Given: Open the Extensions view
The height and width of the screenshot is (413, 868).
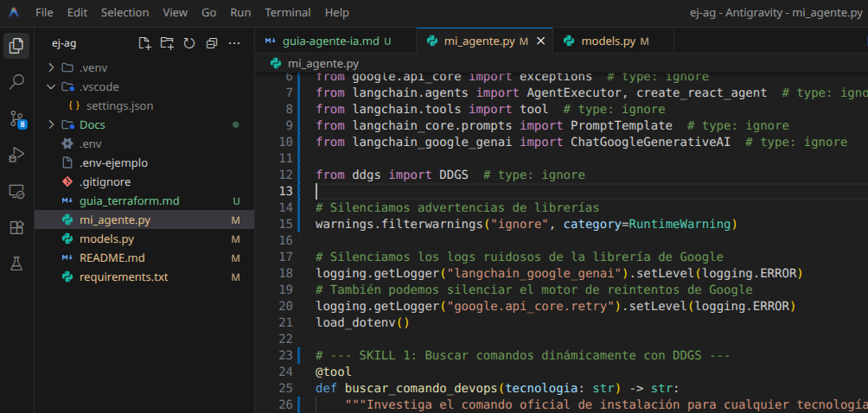Looking at the screenshot, I should coord(16,227).
